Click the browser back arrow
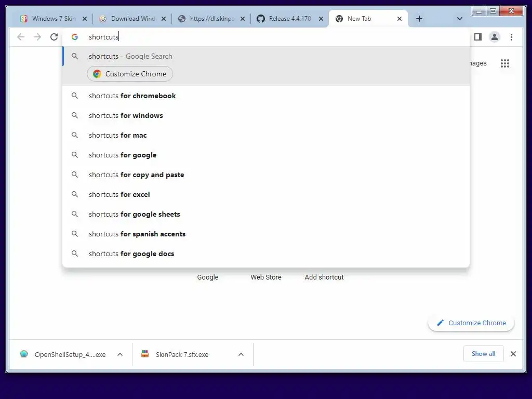 point(21,37)
